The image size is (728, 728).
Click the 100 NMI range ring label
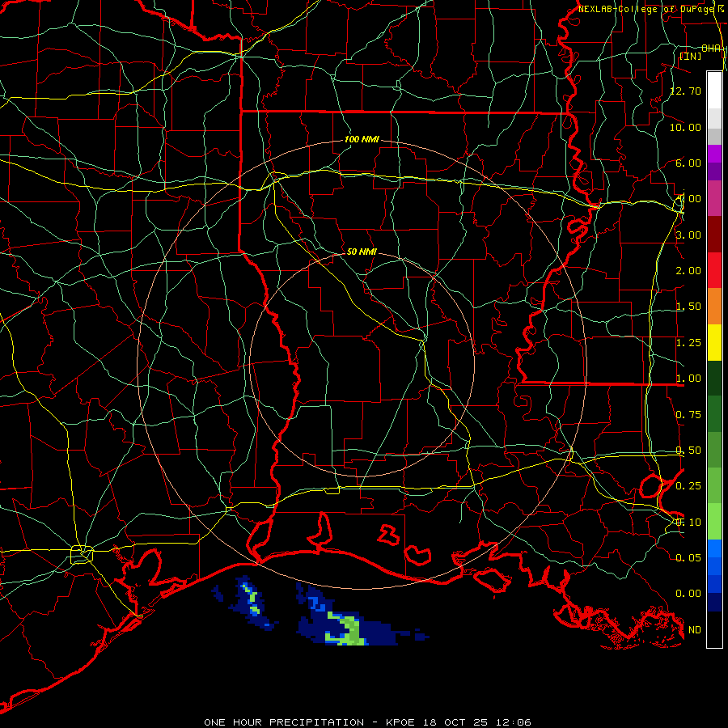362,139
